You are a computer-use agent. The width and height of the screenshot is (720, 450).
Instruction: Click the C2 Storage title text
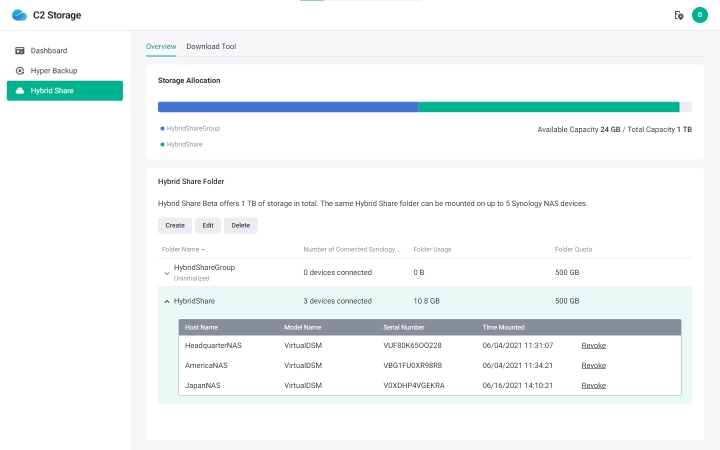pos(57,15)
